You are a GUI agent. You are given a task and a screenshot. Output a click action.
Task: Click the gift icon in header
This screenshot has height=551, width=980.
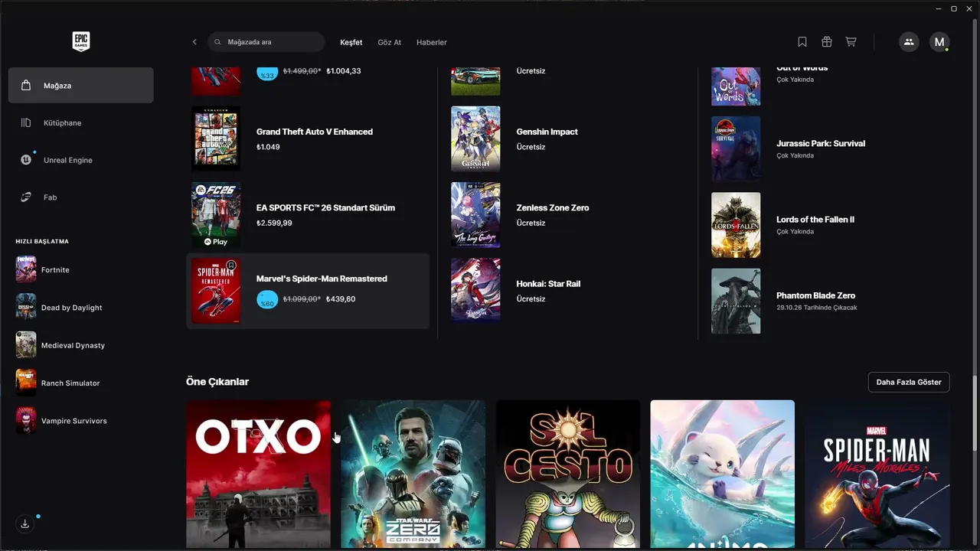(827, 42)
